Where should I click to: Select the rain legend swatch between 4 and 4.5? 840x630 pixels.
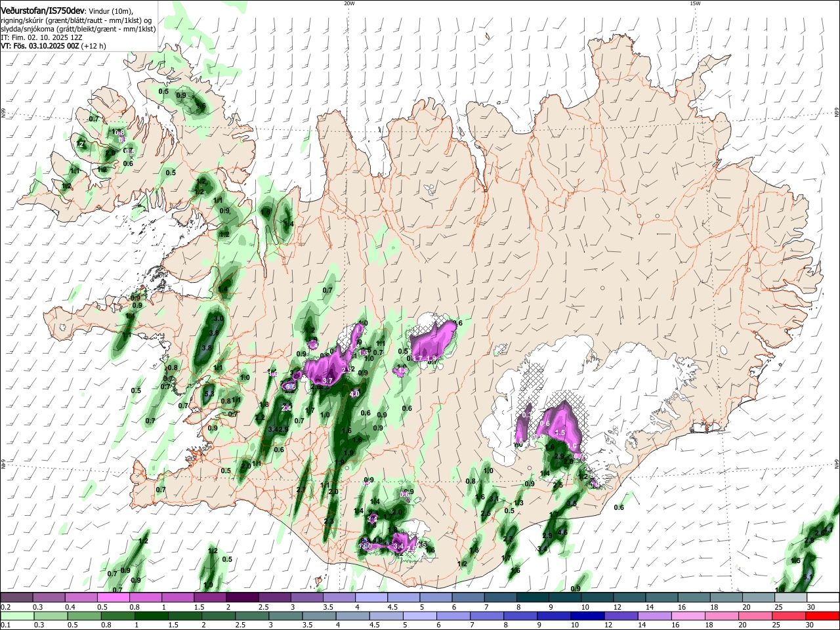click(352, 616)
